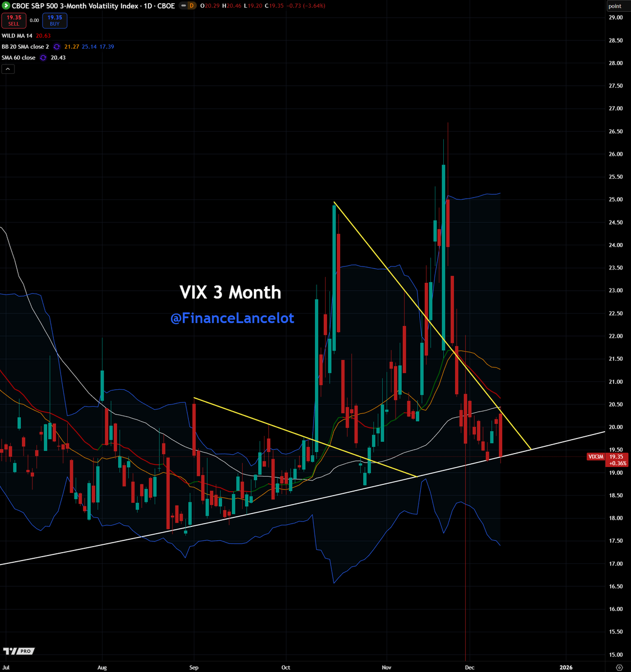Open the "point" unit selector on the price axis
Screen dimensions: 631x672
(615, 6)
